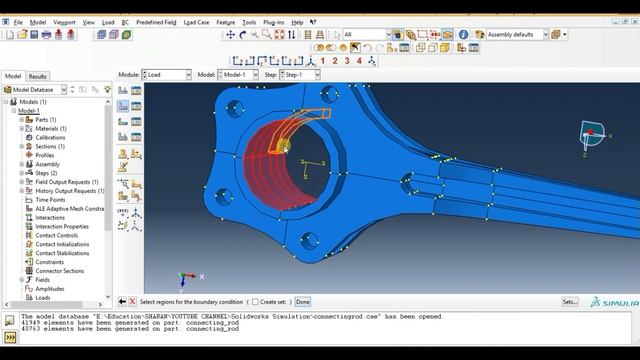Open the BC menu
Screen dimensions: 640x360
(x=125, y=22)
